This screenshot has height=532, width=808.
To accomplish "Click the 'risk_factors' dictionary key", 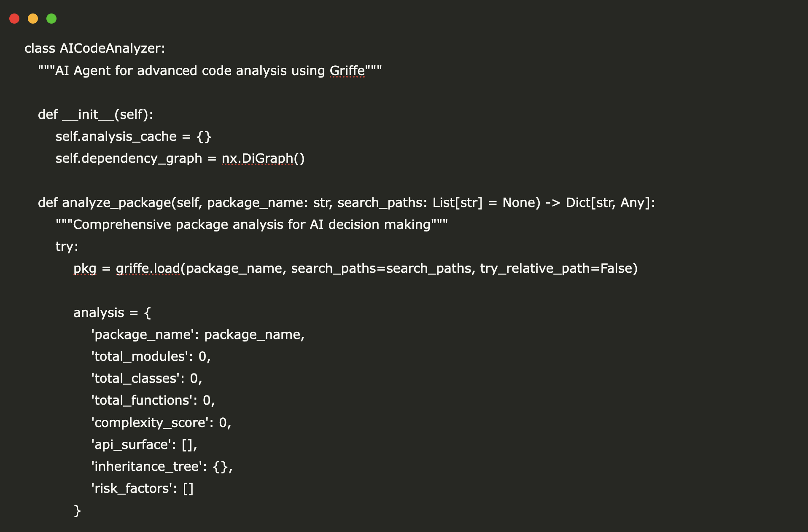I will (x=132, y=489).
